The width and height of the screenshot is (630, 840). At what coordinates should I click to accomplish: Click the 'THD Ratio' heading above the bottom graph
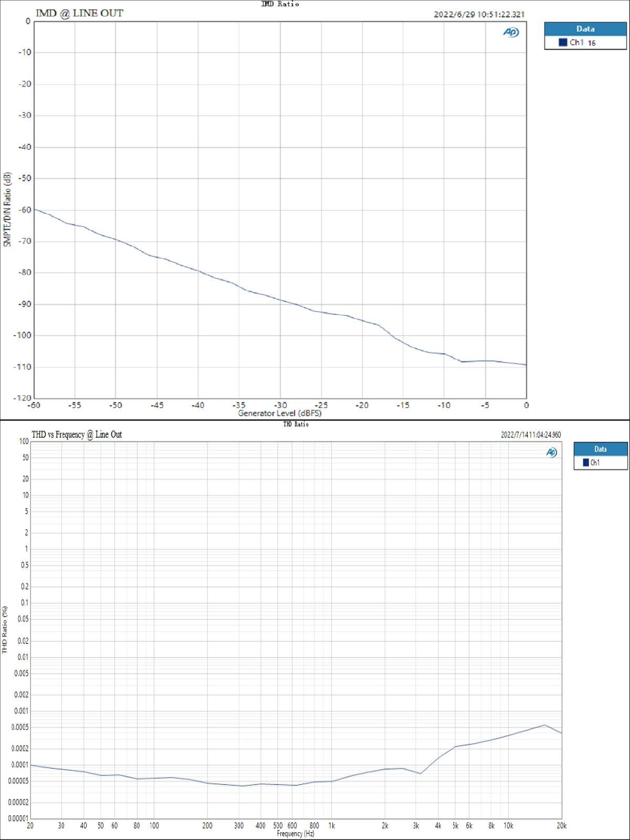296,424
